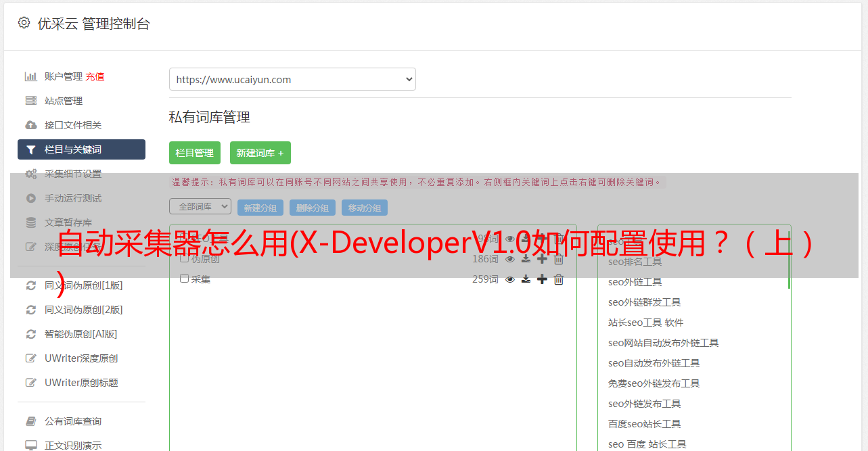Image resolution: width=868 pixels, height=451 pixels.
Task: Tick the 伪原创 checkbox
Action: pos(184,258)
